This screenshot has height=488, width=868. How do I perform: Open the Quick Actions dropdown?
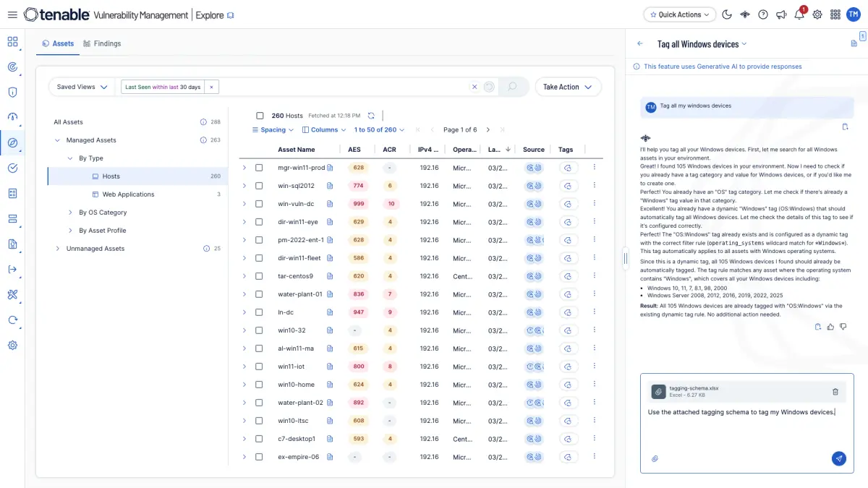click(680, 14)
